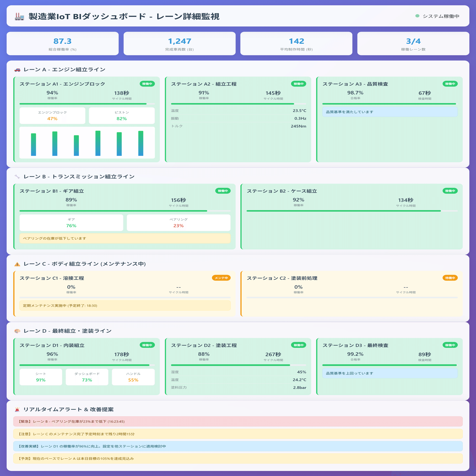The image size is (476, 476).
Task: Click the メンテ中 badge on station C1
Action: click(221, 278)
